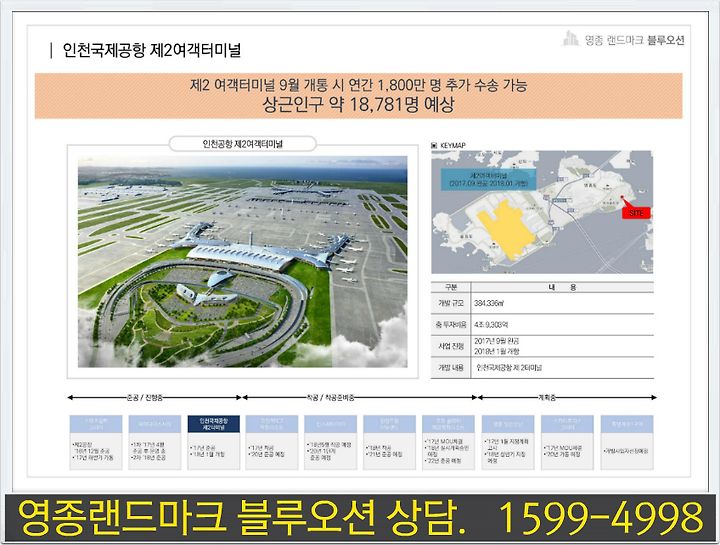The height and width of the screenshot is (545, 720).
Task: Click the banner line 상근인구 약 18,781명 예상
Action: (359, 105)
